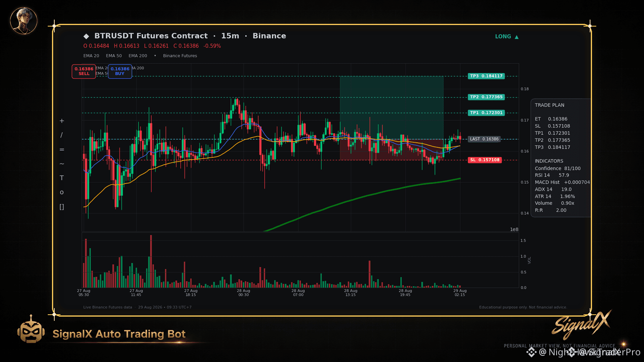Click the ET 0.16386 entry row
Image resolution: width=644 pixels, height=362 pixels.
(x=551, y=119)
